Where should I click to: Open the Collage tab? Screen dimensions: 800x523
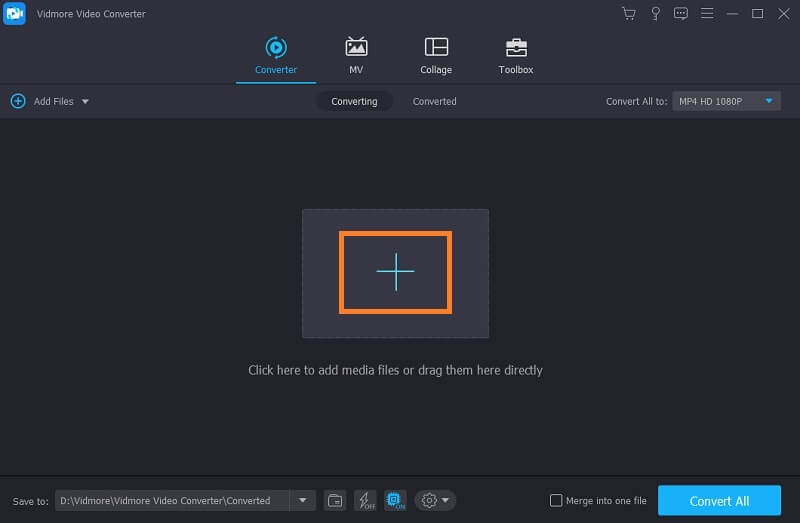click(436, 55)
